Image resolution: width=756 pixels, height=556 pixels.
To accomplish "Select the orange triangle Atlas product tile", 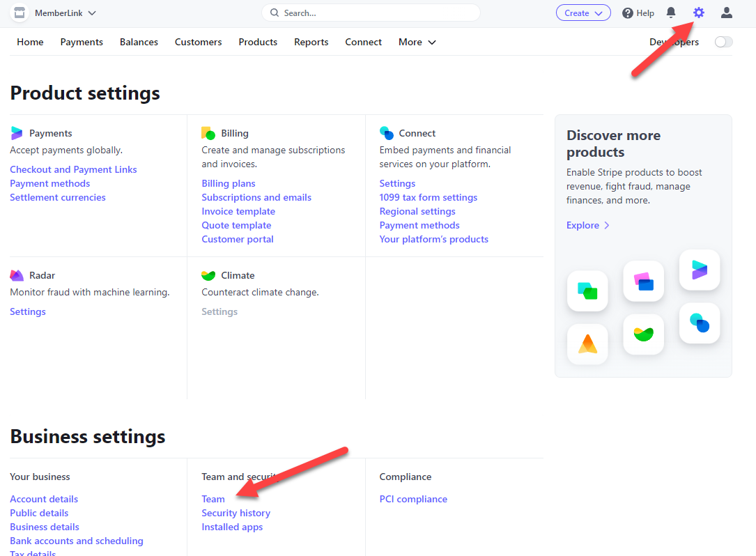I will pos(587,343).
